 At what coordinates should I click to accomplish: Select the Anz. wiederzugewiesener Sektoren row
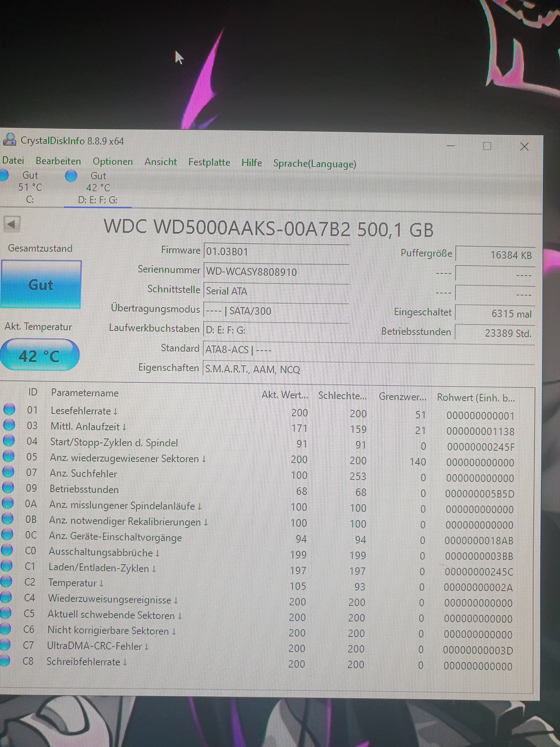pos(124,459)
